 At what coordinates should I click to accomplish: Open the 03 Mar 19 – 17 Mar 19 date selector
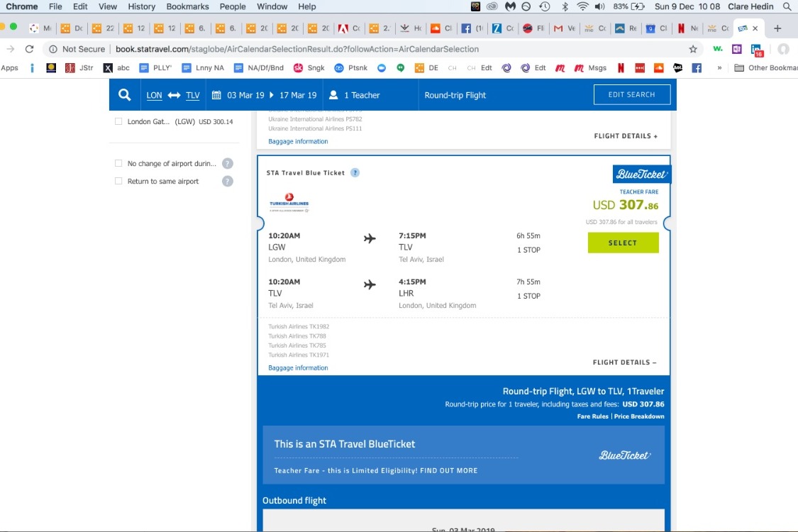click(x=265, y=95)
